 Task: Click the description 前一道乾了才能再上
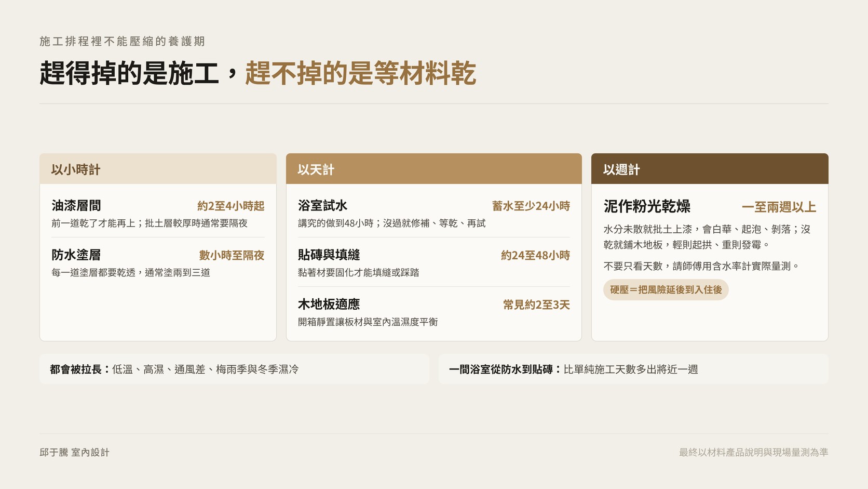93,223
